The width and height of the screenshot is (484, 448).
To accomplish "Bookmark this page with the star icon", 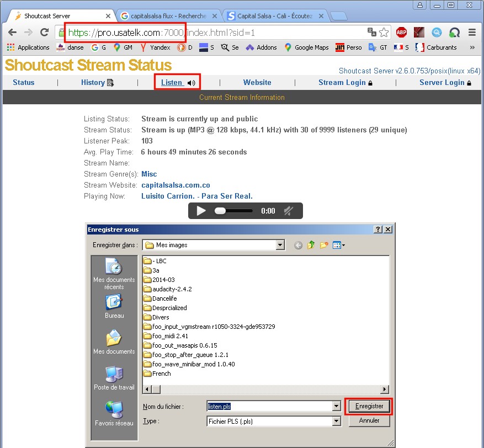I will coord(384,32).
